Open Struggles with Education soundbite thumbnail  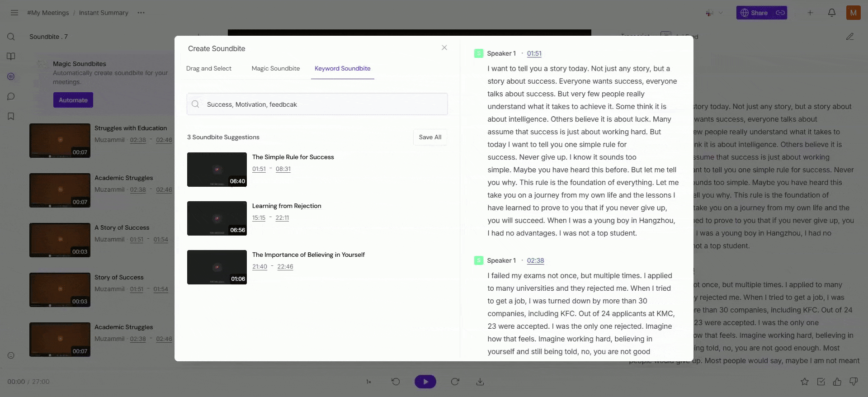(60, 141)
